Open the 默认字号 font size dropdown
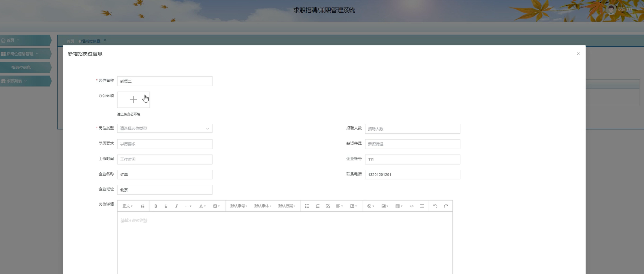The width and height of the screenshot is (644, 274). [x=238, y=206]
